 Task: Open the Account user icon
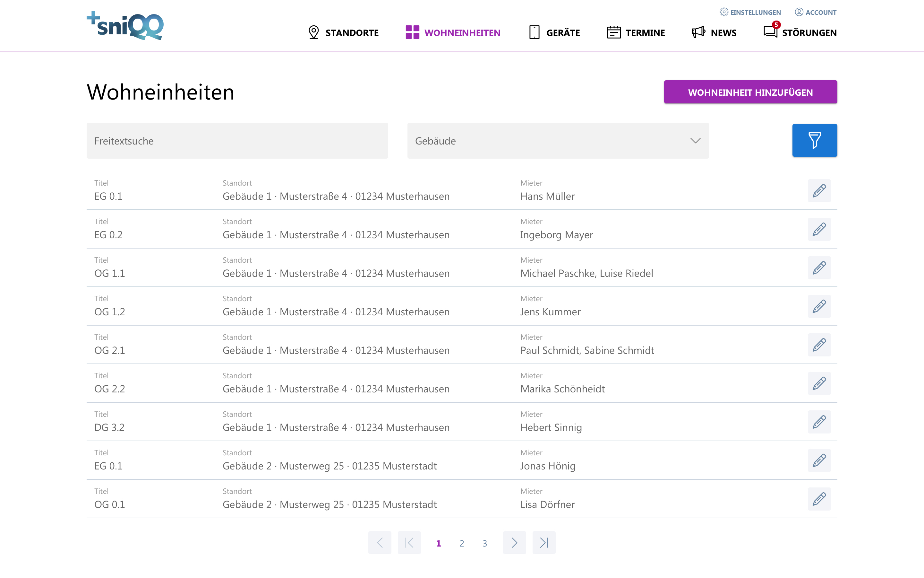tap(799, 12)
